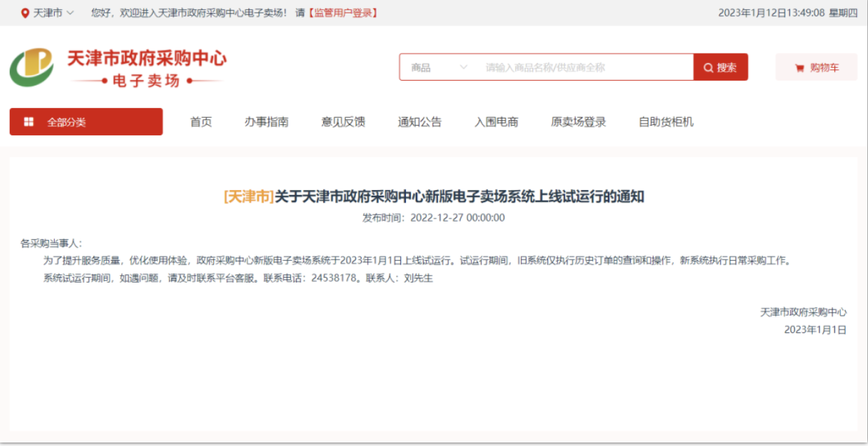This screenshot has height=446, width=868.
Task: Click the 电子卖场 subtitle under the logo
Action: point(145,81)
